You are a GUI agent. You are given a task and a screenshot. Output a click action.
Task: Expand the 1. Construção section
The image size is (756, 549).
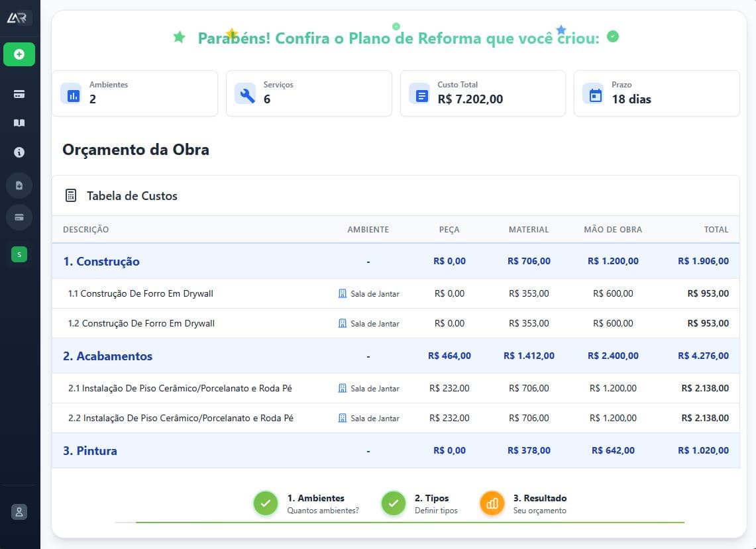point(101,261)
